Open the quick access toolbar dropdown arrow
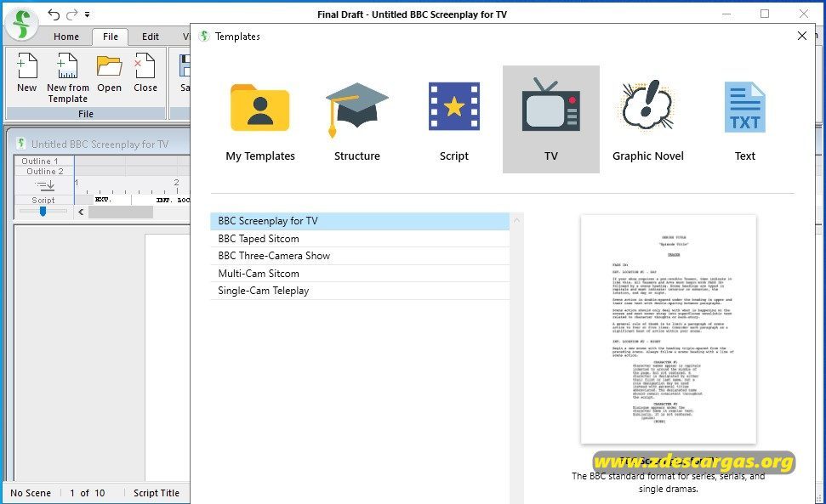826x504 pixels. pos(87,14)
